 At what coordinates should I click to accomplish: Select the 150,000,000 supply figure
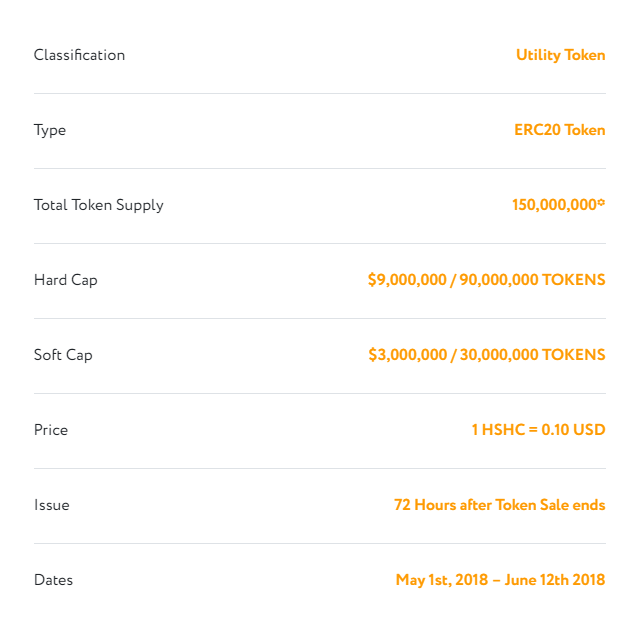click(554, 205)
